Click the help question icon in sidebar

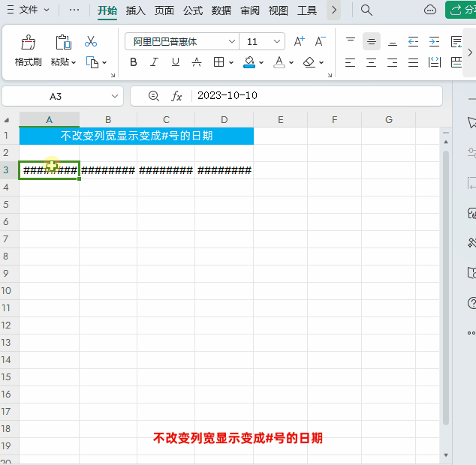pyautogui.click(x=472, y=303)
